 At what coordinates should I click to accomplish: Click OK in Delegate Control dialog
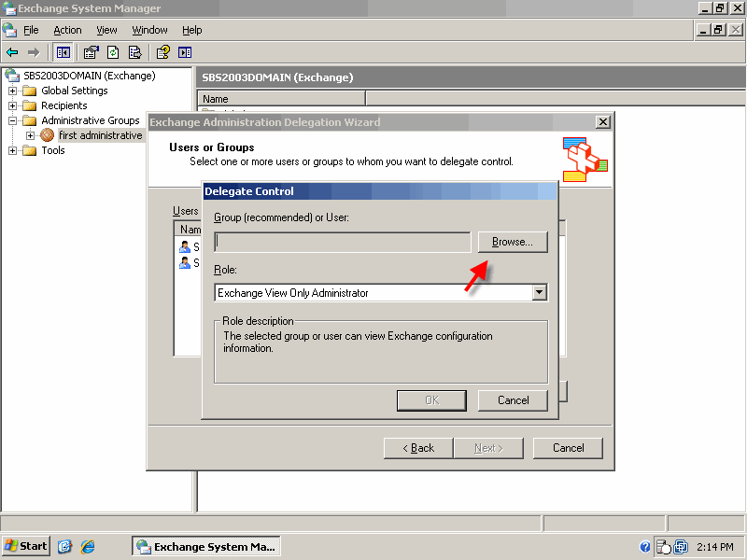pyautogui.click(x=431, y=400)
